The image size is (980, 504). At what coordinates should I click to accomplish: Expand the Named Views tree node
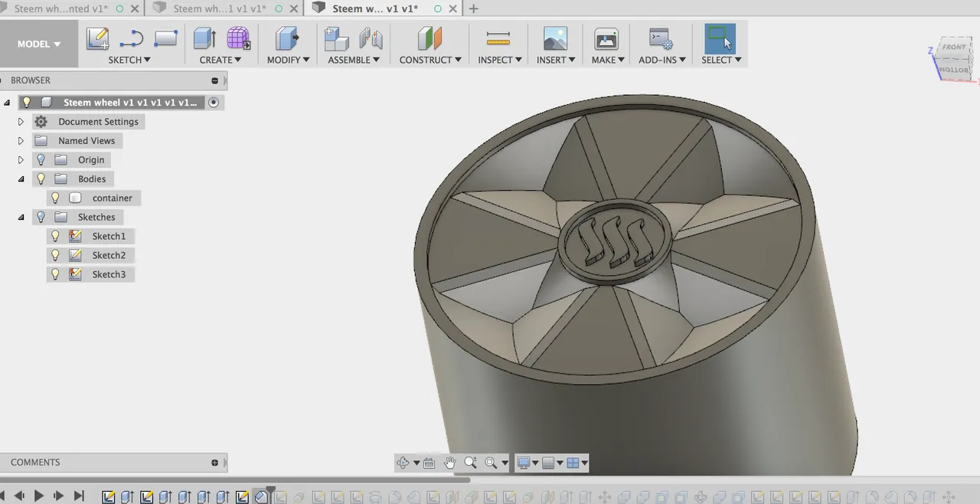[x=21, y=141]
